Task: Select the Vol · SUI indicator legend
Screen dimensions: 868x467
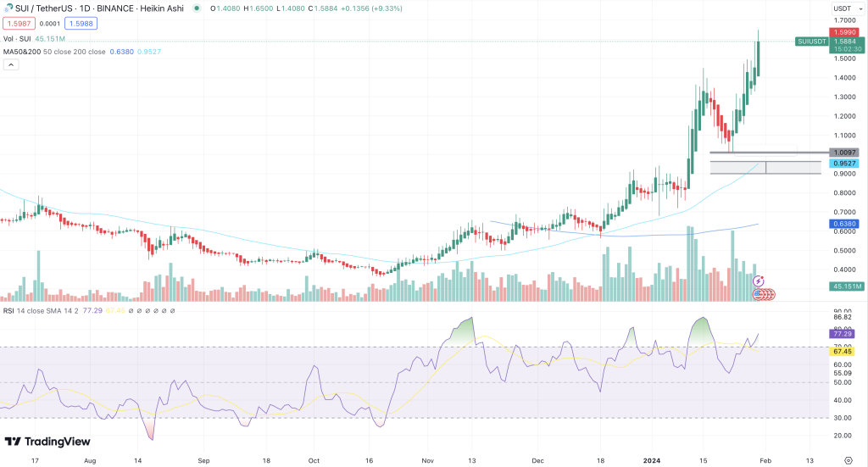Action: pos(17,39)
